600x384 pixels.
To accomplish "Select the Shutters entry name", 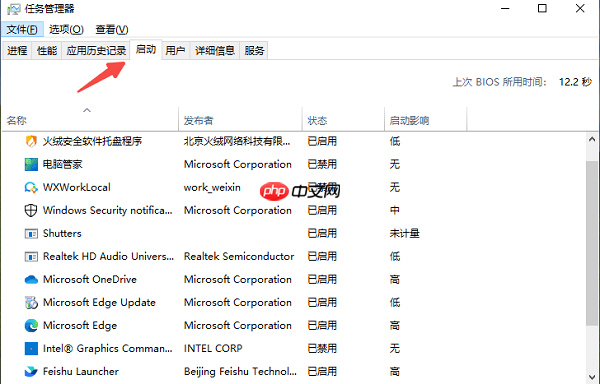I will point(62,233).
